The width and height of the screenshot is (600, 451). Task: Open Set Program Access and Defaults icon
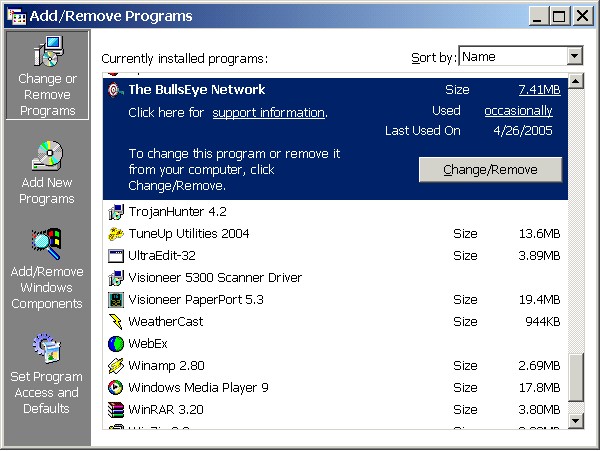tap(47, 347)
